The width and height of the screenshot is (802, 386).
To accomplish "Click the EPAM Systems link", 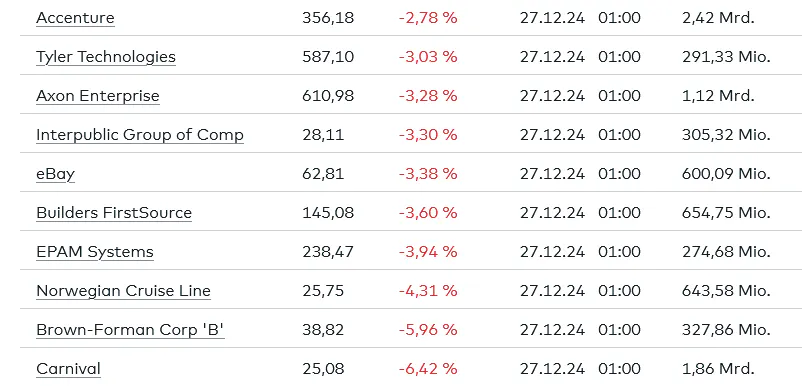I will (95, 252).
